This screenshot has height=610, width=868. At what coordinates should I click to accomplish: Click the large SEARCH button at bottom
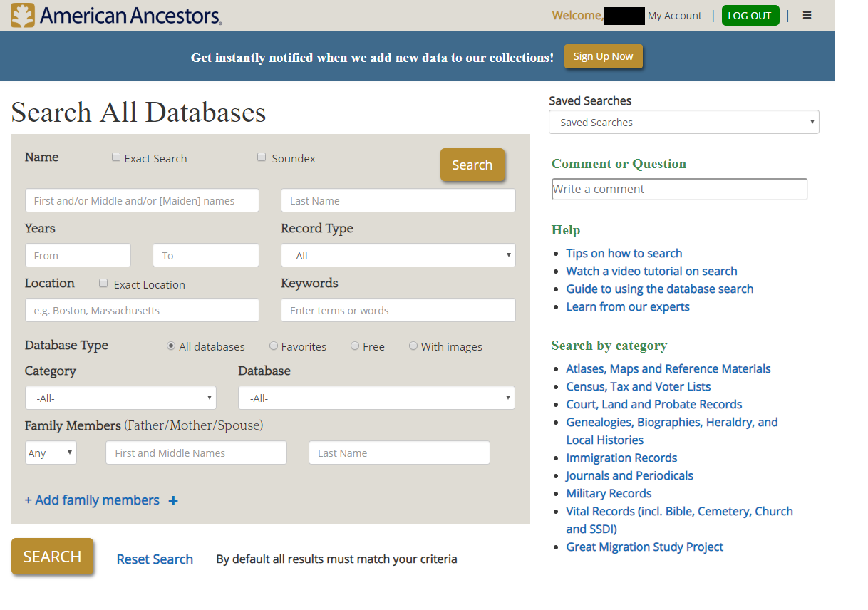[52, 557]
